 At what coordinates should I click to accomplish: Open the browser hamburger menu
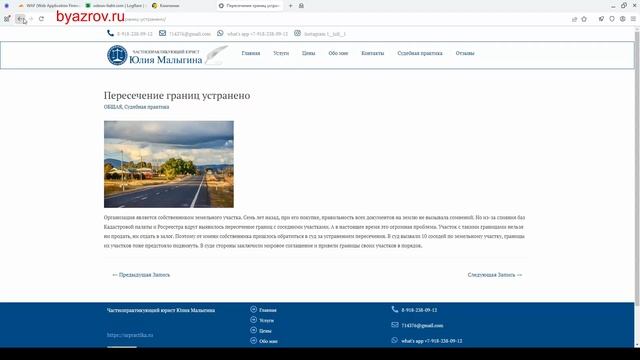pos(633,19)
